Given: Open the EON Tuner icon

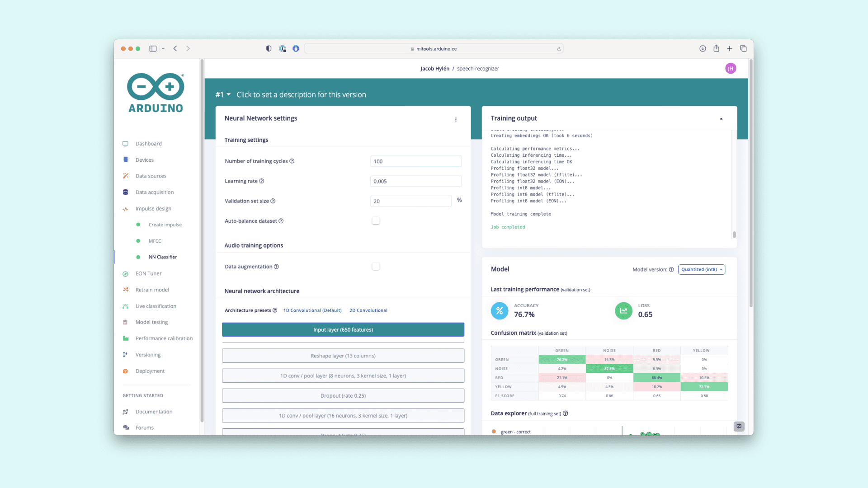Looking at the screenshot, I should [x=125, y=274].
